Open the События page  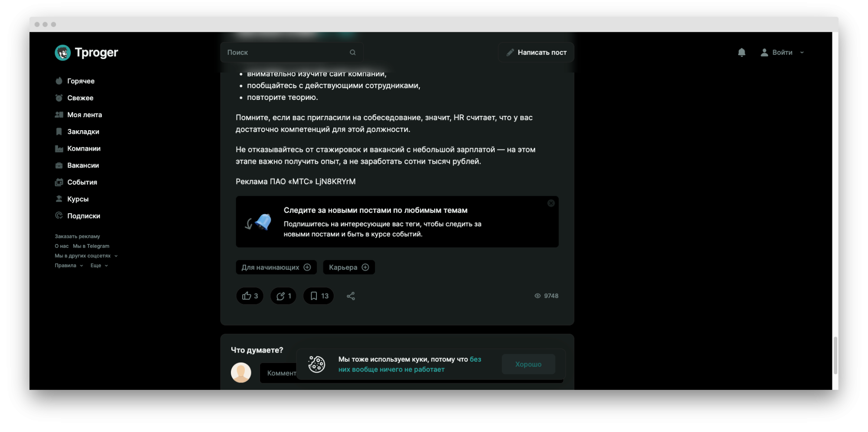82,182
